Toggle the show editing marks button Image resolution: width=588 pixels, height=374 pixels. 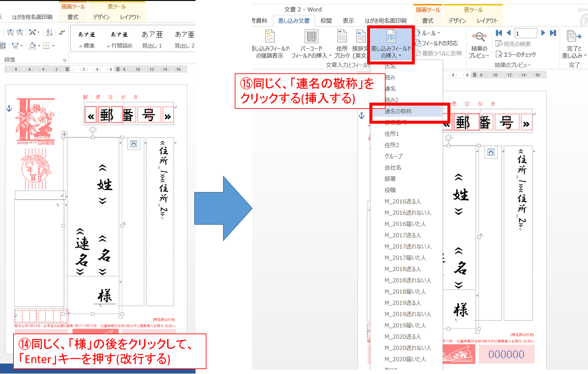pyautogui.click(x=62, y=32)
